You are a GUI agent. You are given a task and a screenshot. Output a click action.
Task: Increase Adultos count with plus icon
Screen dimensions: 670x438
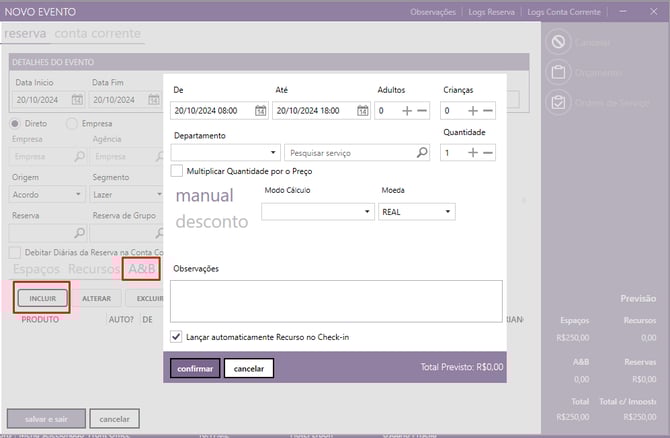407,111
